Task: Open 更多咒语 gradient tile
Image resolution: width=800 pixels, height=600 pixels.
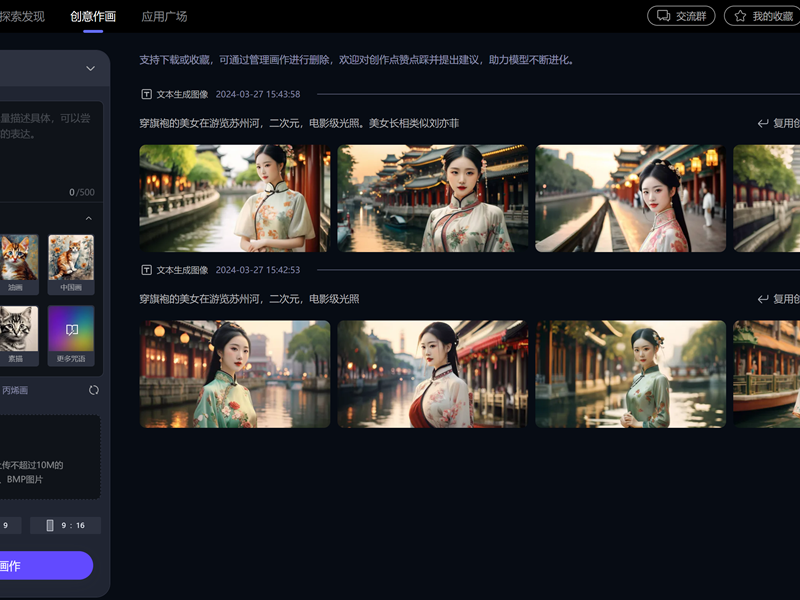Action: [71, 335]
